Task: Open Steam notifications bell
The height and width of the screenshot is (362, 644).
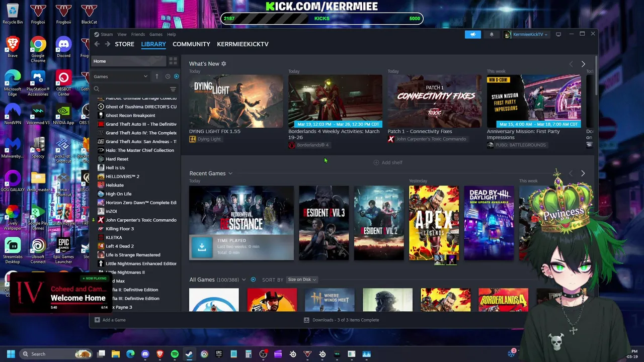Action: tap(492, 34)
